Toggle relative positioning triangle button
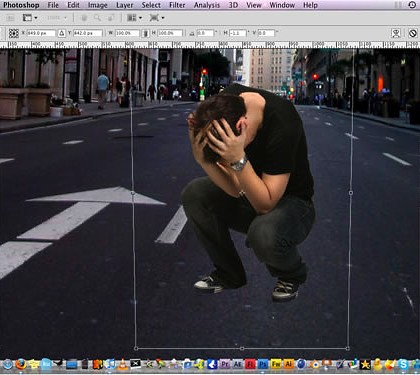Screen dimensions: 420x375 tap(62, 33)
